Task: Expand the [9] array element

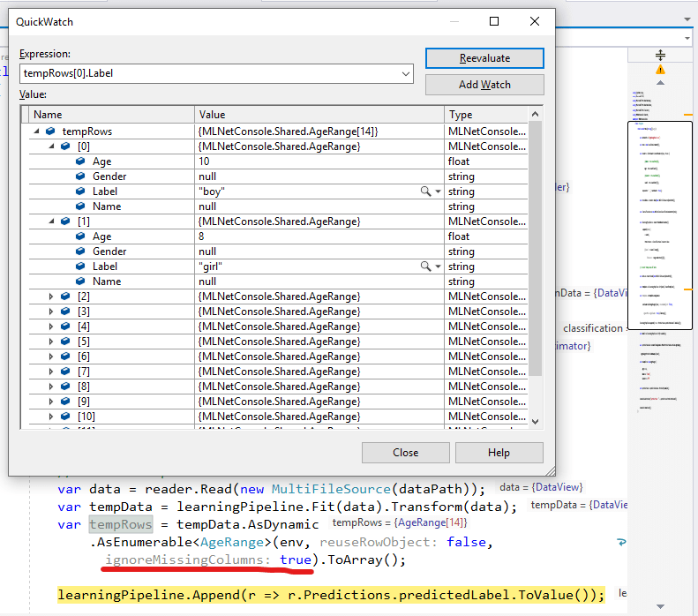Action: (x=51, y=402)
